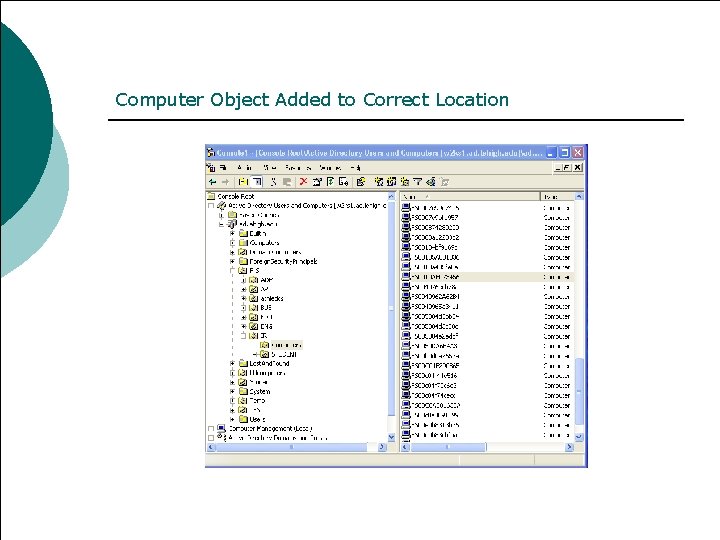Sort list by the Name column header
This screenshot has width=720, height=540.
tap(470, 197)
